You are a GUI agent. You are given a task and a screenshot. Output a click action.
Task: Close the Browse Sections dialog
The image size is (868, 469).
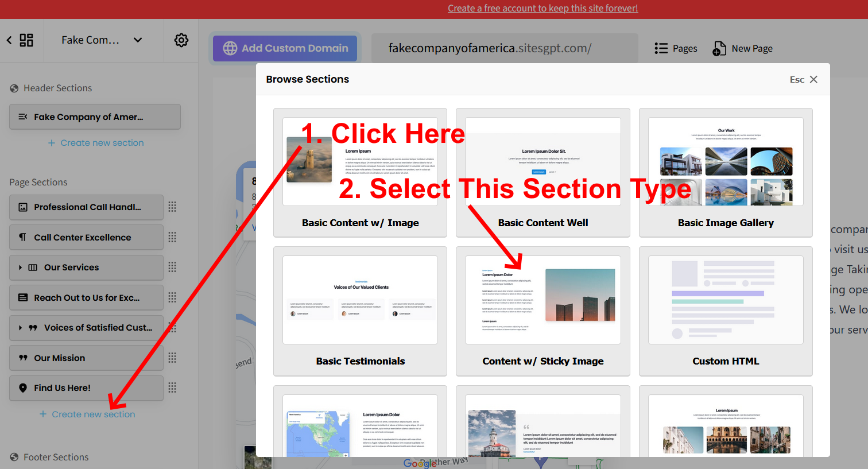(813, 79)
